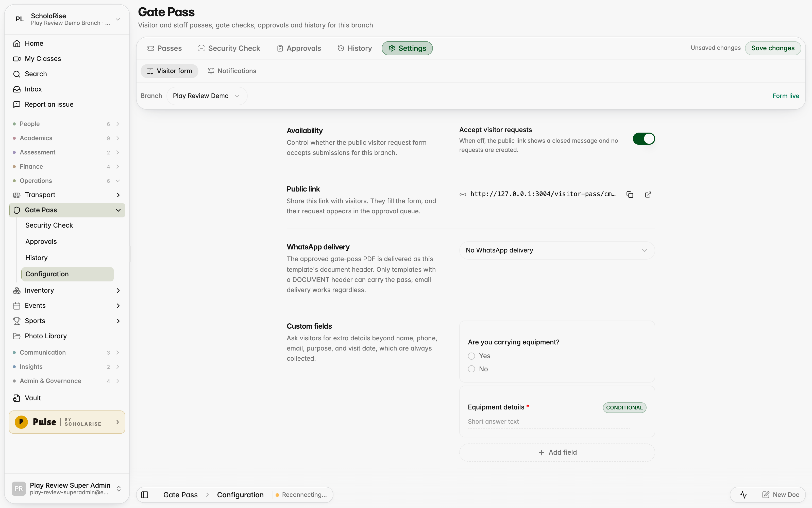Open My Classes video icon
812x508 pixels.
pyautogui.click(x=17, y=59)
